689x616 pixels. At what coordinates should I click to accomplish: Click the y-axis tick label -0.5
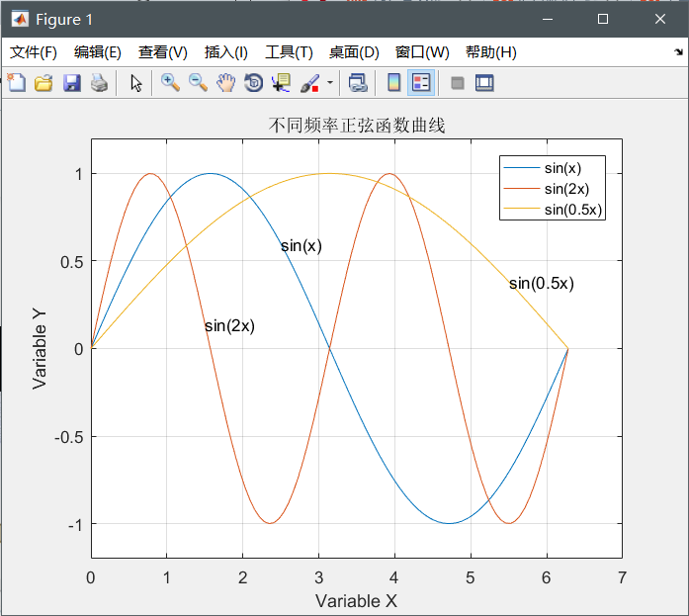point(69,438)
